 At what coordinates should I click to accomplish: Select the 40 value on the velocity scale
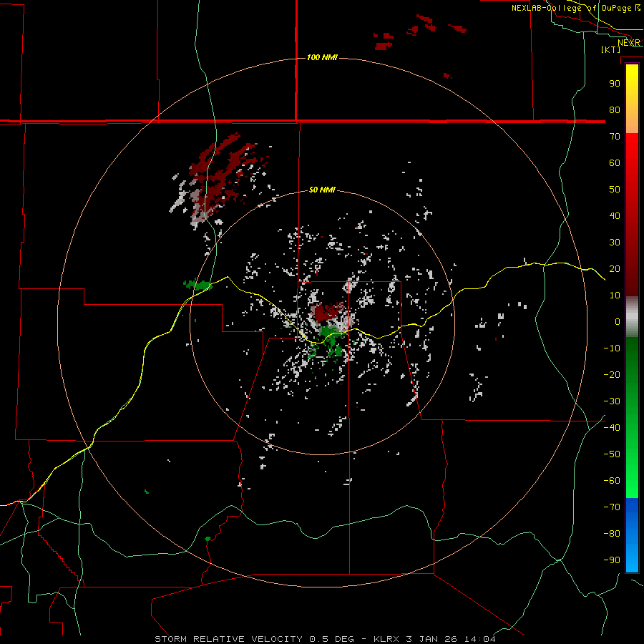615,215
